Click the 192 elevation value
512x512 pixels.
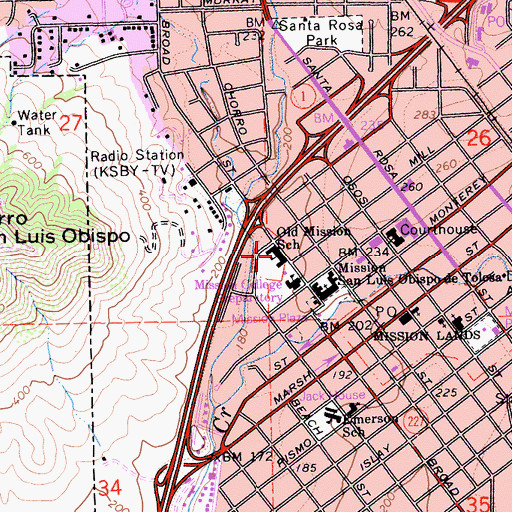(342, 375)
